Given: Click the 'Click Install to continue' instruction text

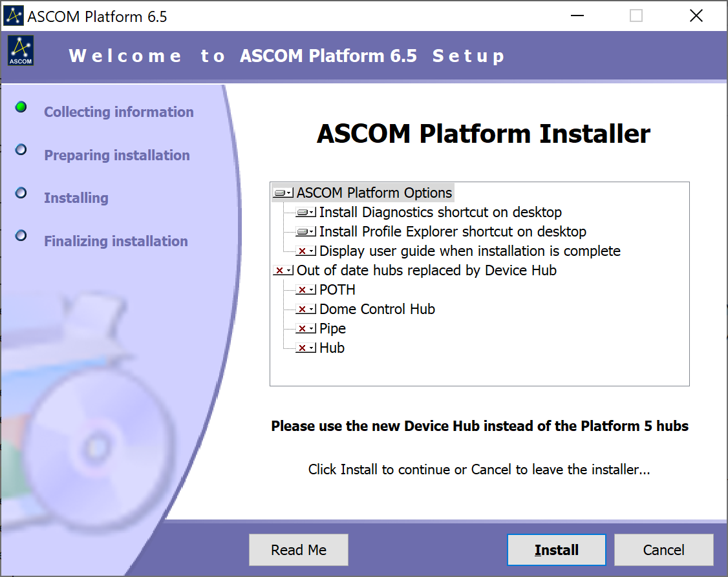Looking at the screenshot, I should (x=479, y=469).
